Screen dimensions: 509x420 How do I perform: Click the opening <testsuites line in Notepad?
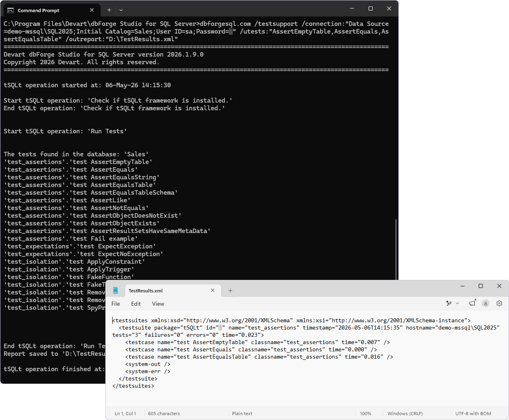point(291,320)
